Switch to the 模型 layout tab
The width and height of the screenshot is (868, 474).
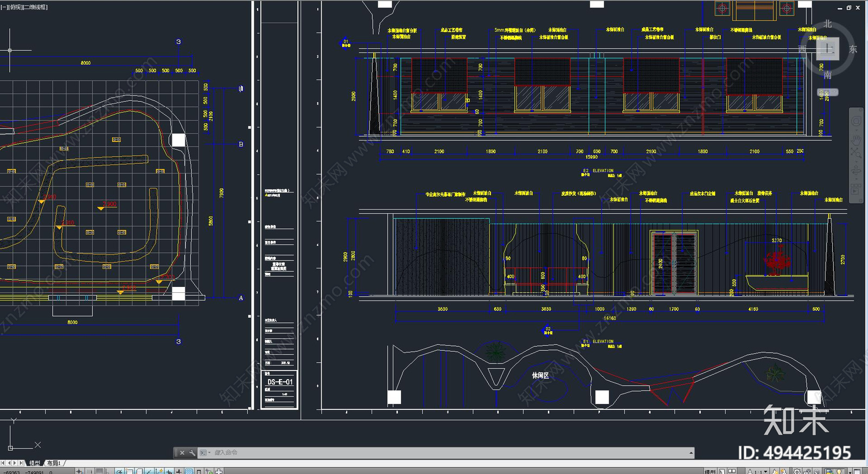coord(34,463)
